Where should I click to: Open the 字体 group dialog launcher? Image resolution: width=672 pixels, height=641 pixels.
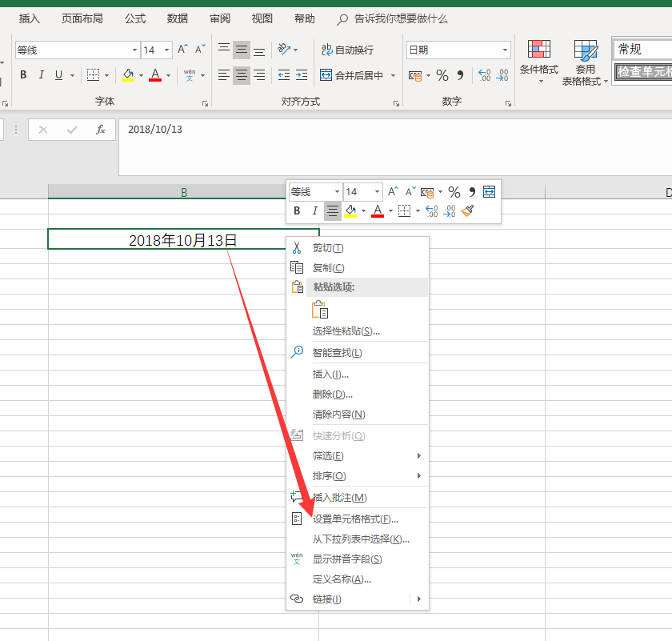point(205,103)
